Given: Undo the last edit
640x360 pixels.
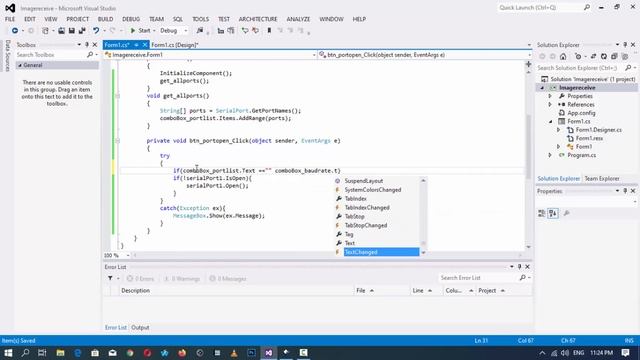Looking at the screenshot, I should (96, 31).
